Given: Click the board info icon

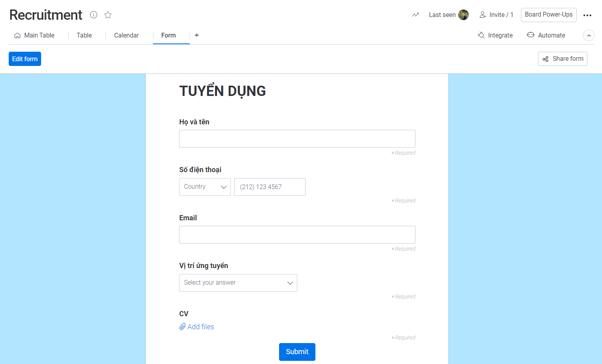Looking at the screenshot, I should point(93,15).
